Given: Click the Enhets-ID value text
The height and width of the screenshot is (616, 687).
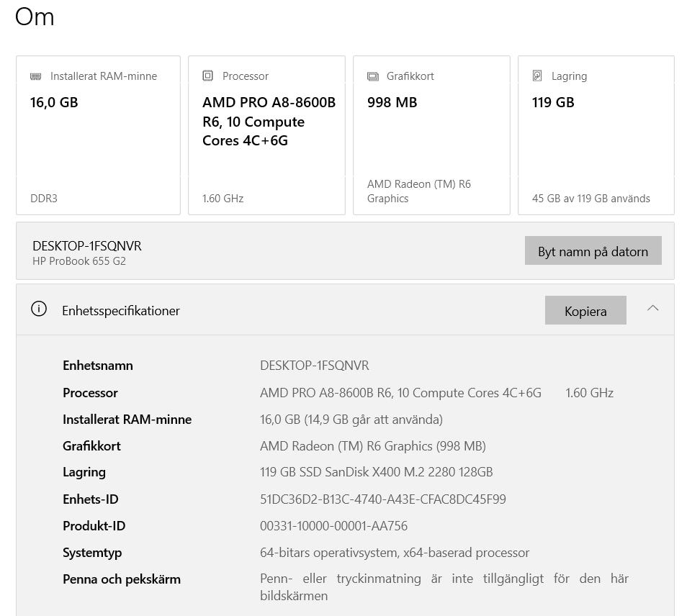Looking at the screenshot, I should coord(382,499).
